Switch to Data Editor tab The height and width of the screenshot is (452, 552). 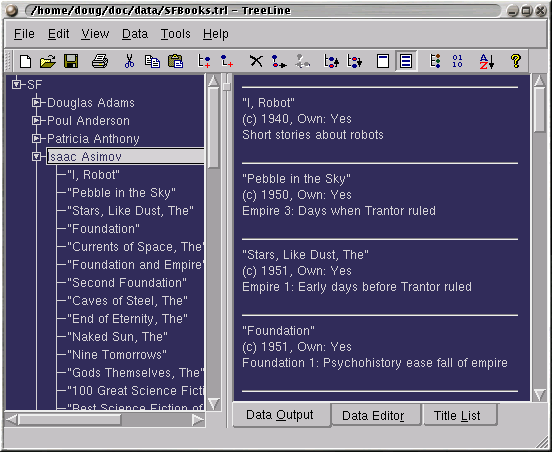(x=376, y=416)
